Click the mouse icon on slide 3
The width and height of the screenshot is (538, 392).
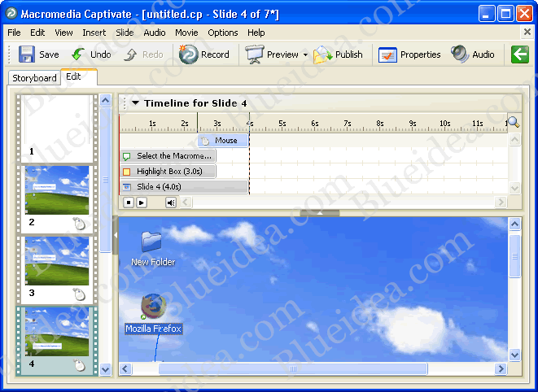click(x=79, y=294)
